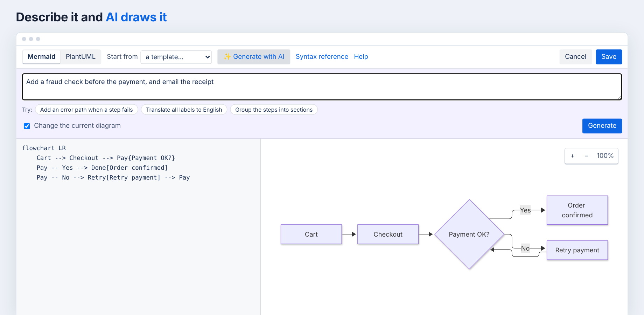This screenshot has width=644, height=315.
Task: Click the 'No' edge label
Action: coord(525,248)
